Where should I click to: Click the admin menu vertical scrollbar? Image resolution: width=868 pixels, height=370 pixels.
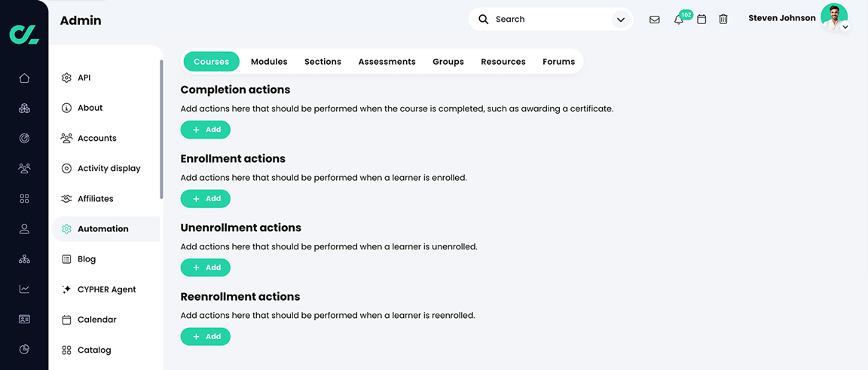162,129
